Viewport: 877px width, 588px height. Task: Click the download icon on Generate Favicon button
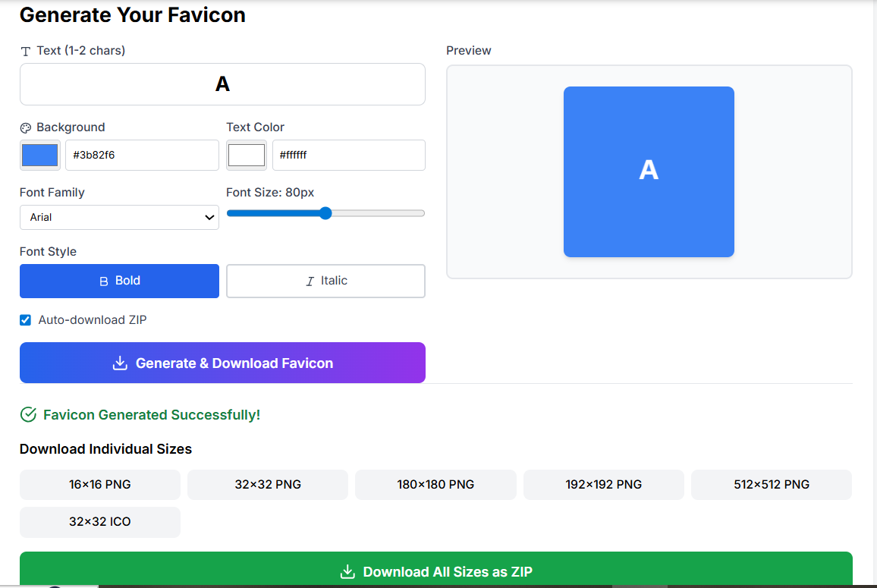(120, 363)
